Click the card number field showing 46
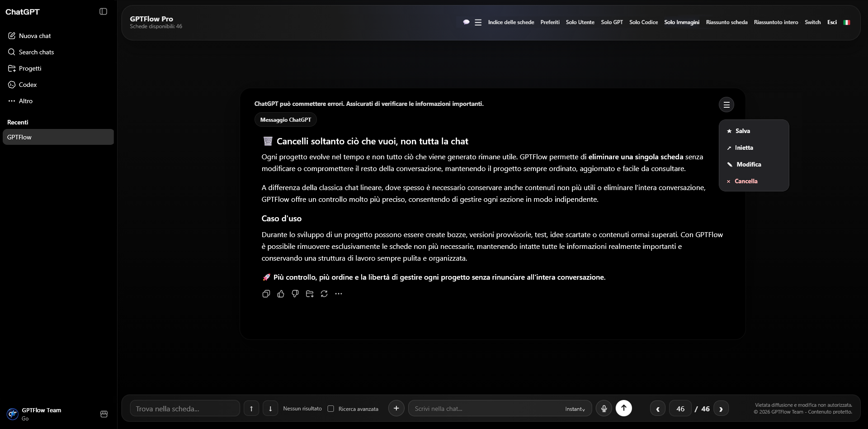This screenshot has height=429, width=868. click(680, 409)
